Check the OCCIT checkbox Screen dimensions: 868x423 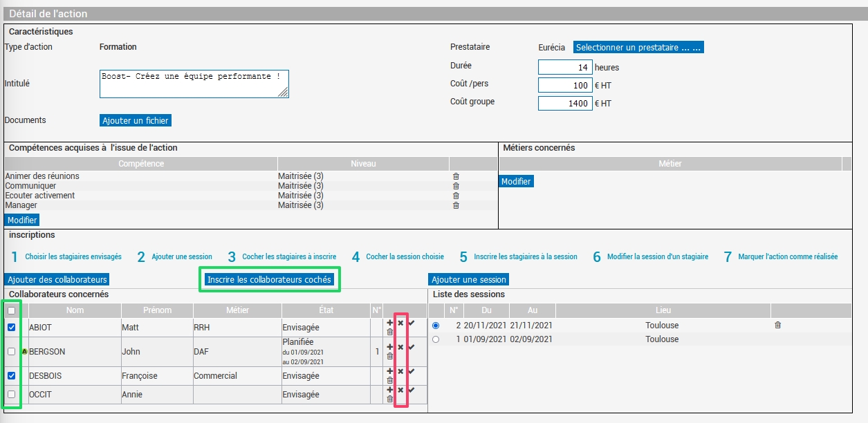tap(11, 394)
